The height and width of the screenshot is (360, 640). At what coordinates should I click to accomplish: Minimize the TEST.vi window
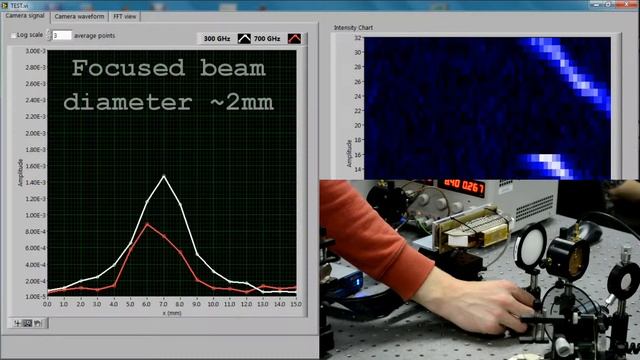coord(597,4)
